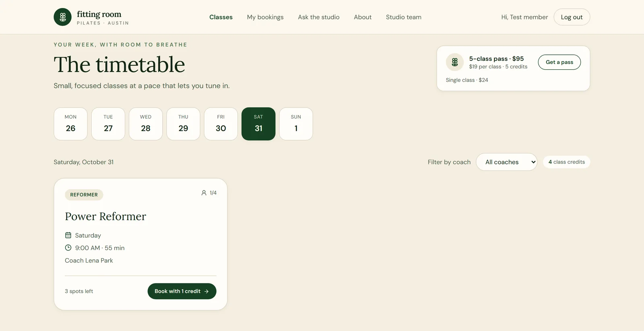This screenshot has height=331, width=644.
Task: Visit the Studio team page
Action: [404, 17]
